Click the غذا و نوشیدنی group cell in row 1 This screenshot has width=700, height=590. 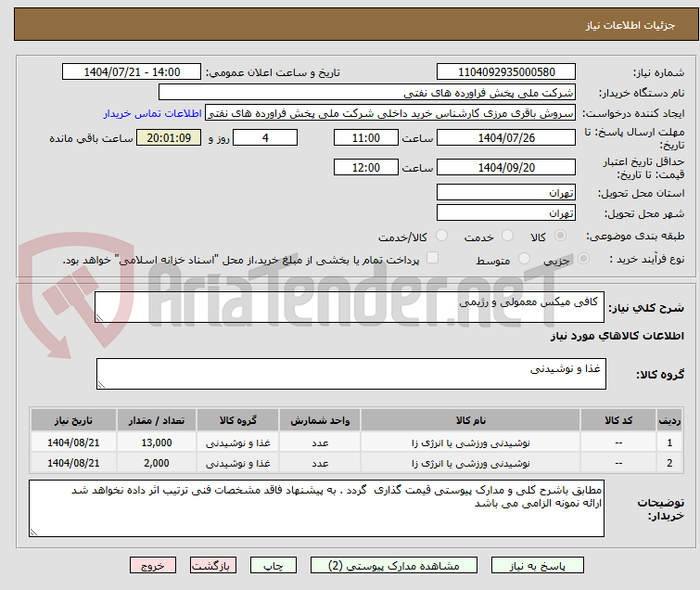(x=238, y=442)
